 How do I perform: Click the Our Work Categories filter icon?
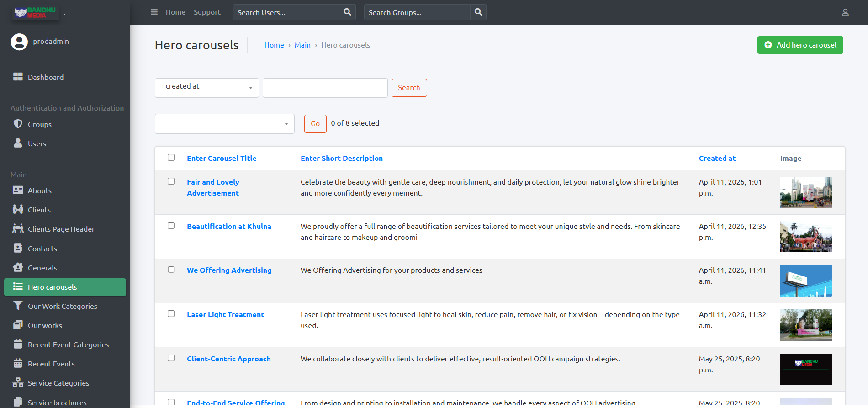[x=18, y=306]
